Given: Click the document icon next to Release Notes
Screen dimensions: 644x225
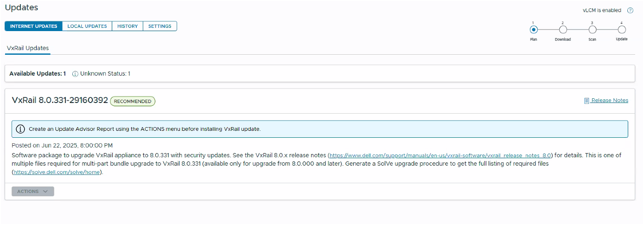Looking at the screenshot, I should point(587,101).
